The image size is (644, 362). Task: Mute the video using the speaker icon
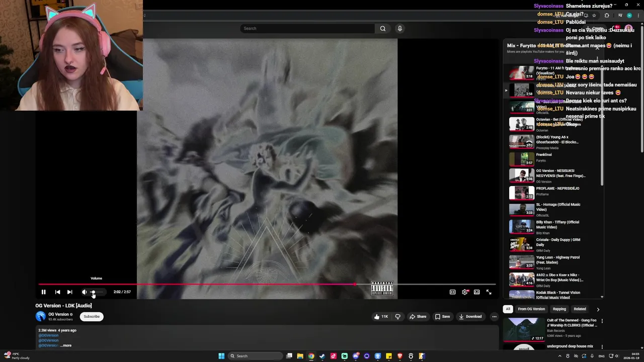[84, 292]
